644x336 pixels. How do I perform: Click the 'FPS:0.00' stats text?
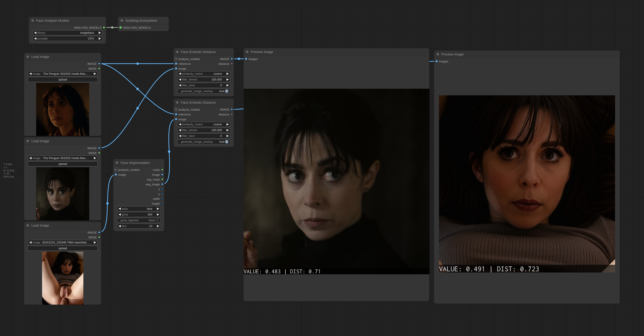pyautogui.click(x=9, y=177)
